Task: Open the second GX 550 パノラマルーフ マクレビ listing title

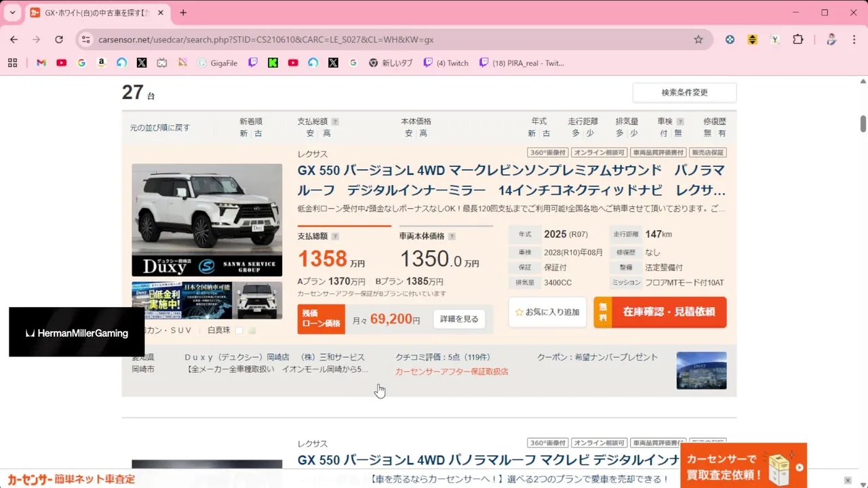Action: pyautogui.click(x=488, y=460)
